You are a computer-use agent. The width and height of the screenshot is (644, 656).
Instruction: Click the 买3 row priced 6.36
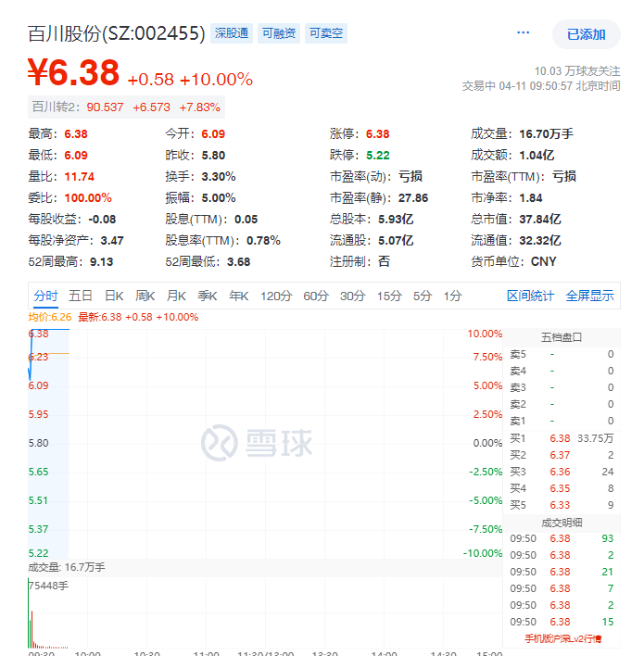(562, 472)
